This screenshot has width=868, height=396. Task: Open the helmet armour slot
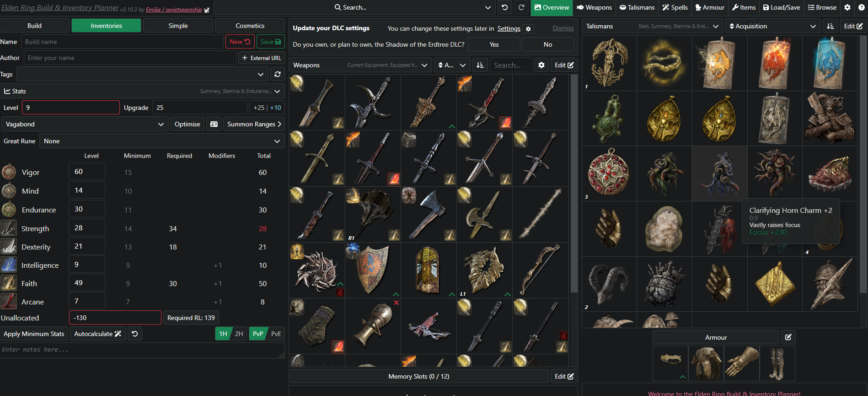click(670, 363)
